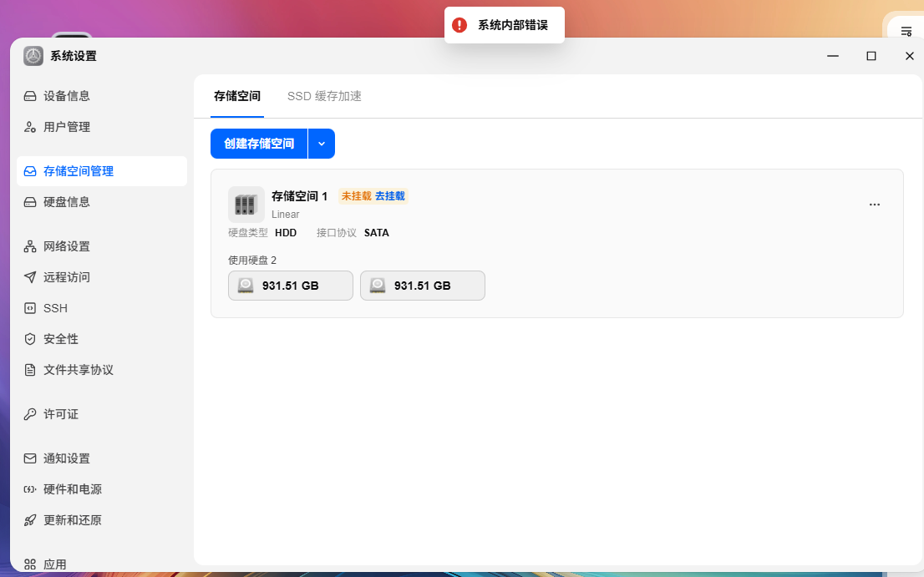924x577 pixels.
Task: Open 文件共享协议 settings
Action: (101, 370)
